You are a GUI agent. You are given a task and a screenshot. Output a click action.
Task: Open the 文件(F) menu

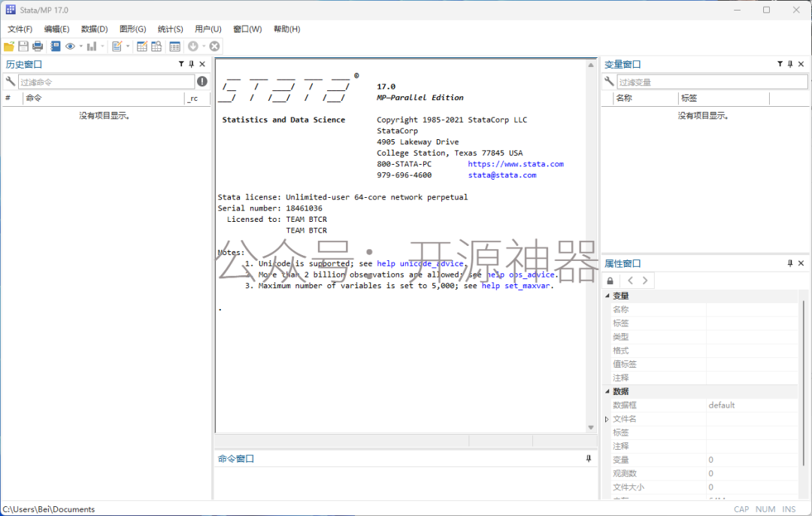coord(20,29)
